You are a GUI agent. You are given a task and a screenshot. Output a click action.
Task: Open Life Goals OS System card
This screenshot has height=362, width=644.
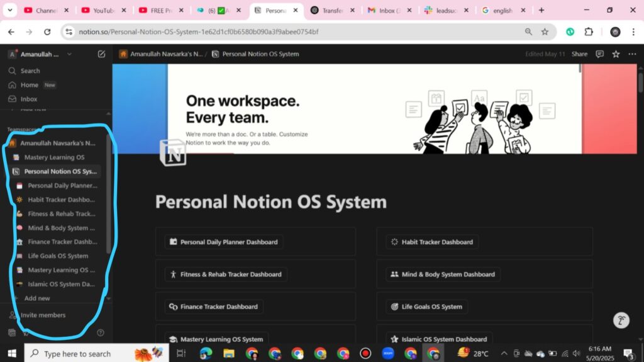point(427,307)
